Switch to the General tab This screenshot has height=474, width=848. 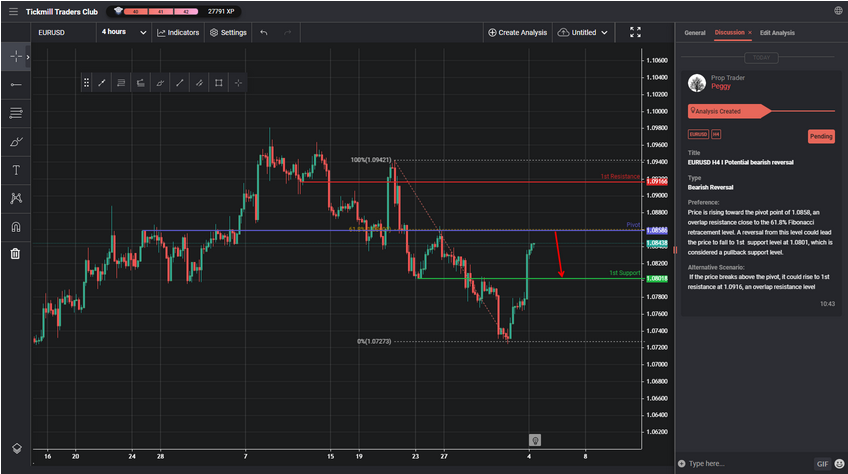pyautogui.click(x=694, y=33)
